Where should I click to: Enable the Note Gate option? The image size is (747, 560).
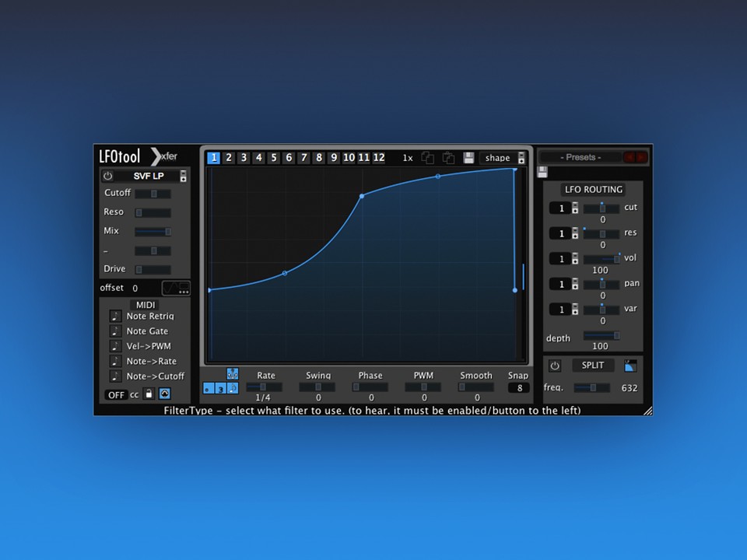click(115, 331)
